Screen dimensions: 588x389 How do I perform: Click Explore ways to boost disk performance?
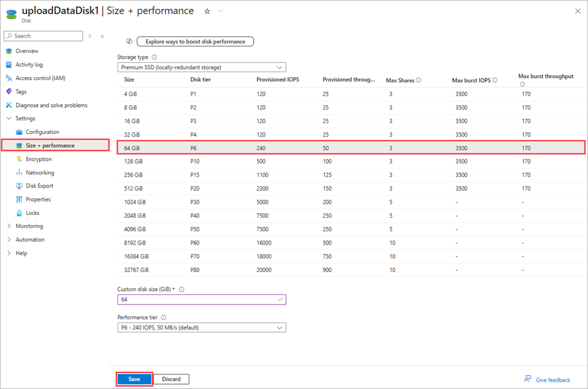tap(195, 41)
